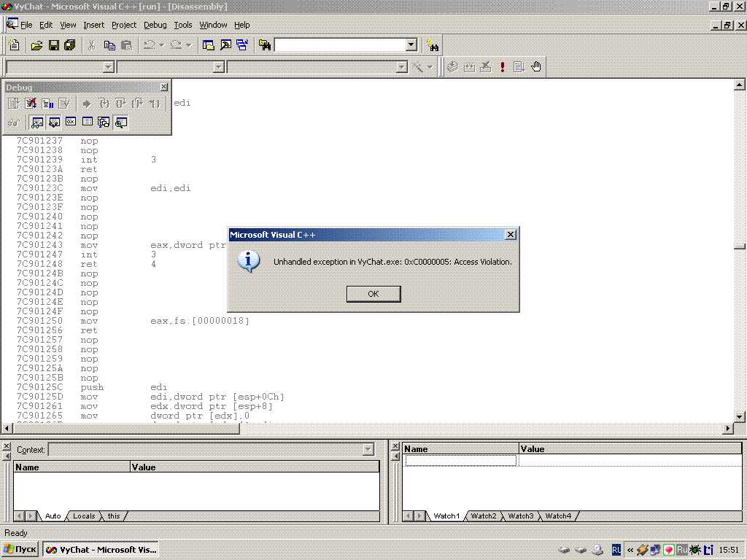Expand the Undo history dropdown arrow

162,45
